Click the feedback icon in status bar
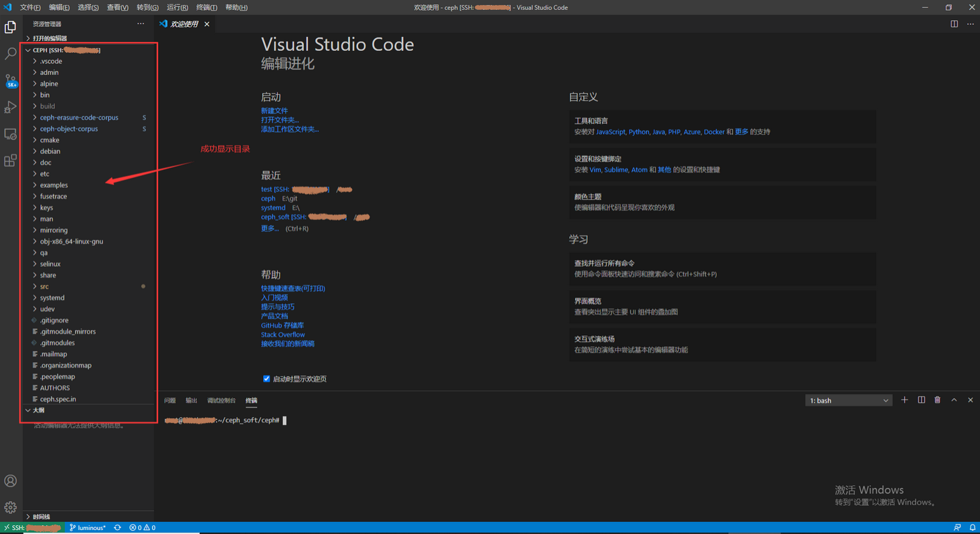 pyautogui.click(x=957, y=528)
